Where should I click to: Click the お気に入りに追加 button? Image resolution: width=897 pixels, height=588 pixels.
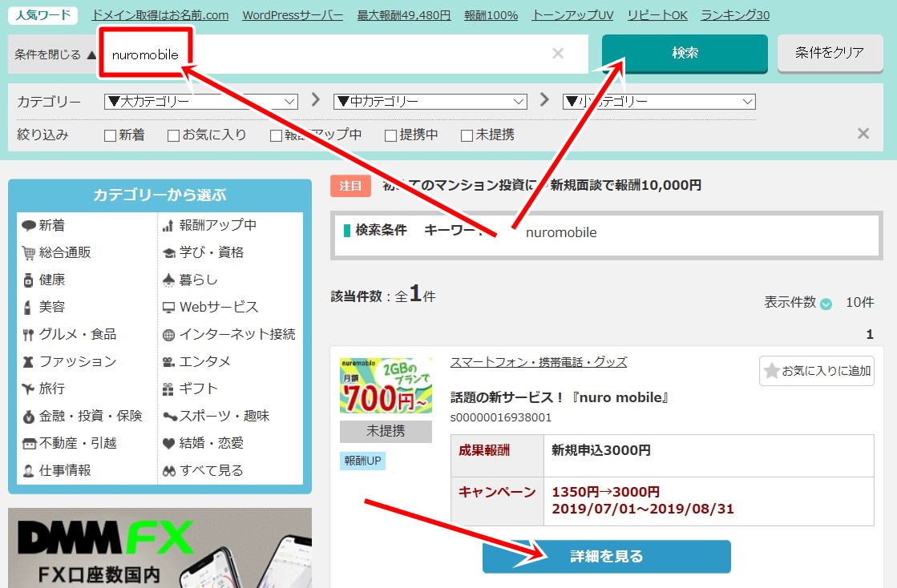(x=816, y=371)
